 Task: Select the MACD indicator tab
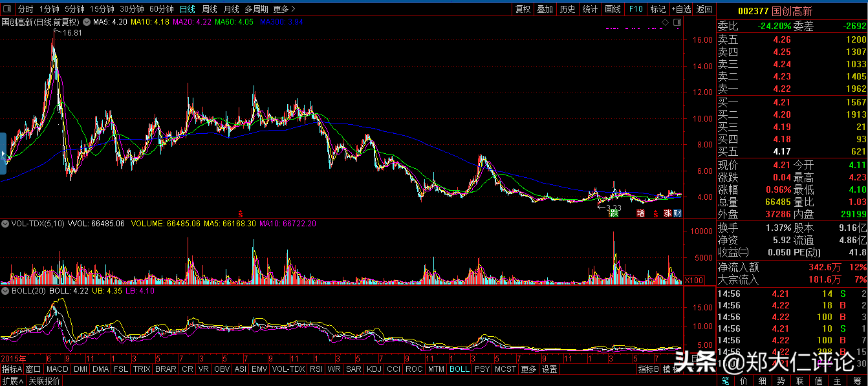[57, 369]
